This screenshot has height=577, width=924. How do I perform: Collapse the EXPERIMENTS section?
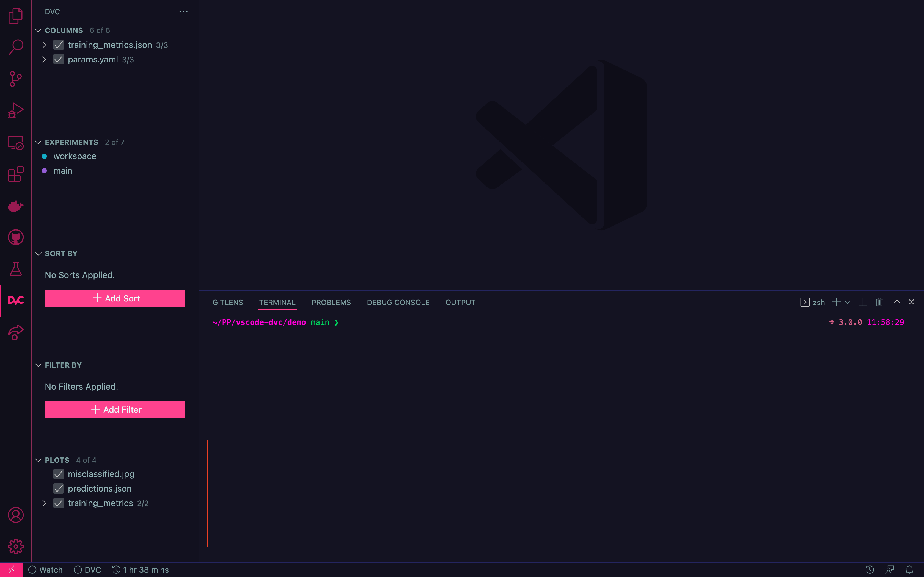(x=38, y=142)
